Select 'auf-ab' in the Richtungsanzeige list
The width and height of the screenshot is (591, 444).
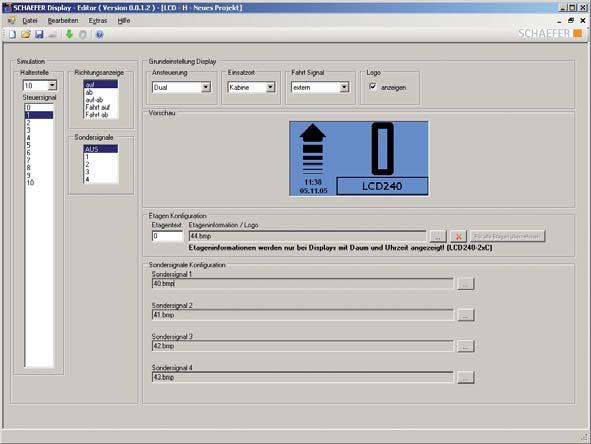point(101,100)
